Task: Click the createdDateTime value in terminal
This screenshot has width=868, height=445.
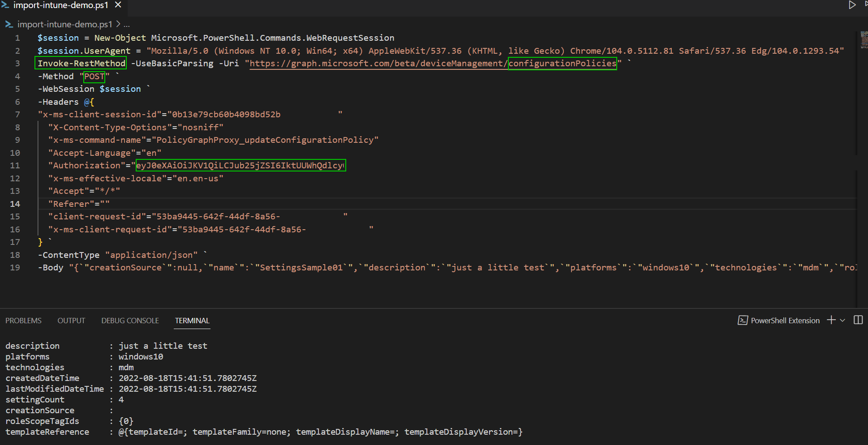Action: click(188, 378)
